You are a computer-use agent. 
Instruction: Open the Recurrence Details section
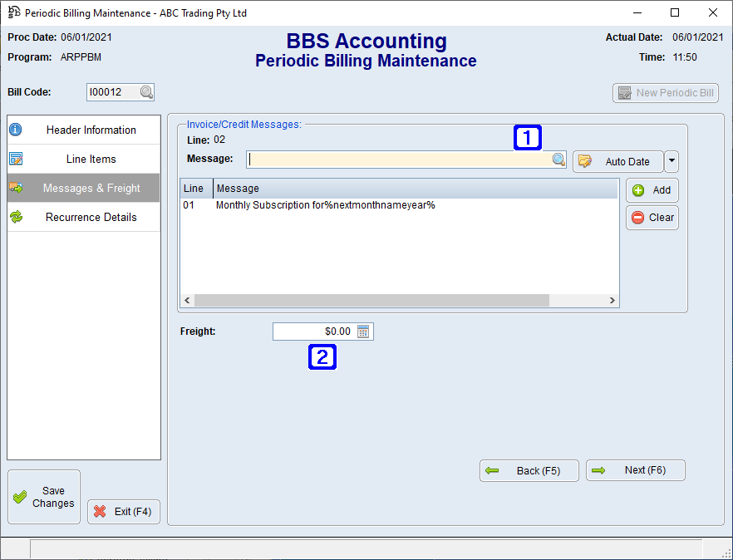pos(83,217)
